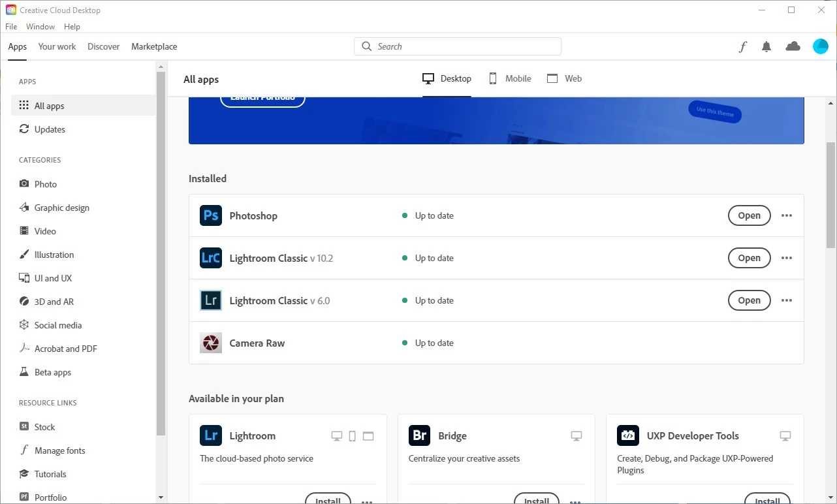Image resolution: width=837 pixels, height=504 pixels.
Task: Open the Window menu
Action: [x=40, y=27]
